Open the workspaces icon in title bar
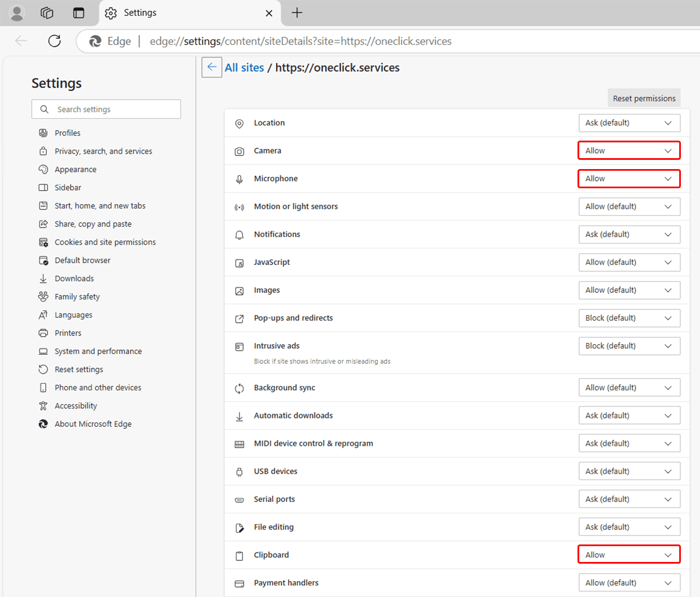 [x=47, y=13]
